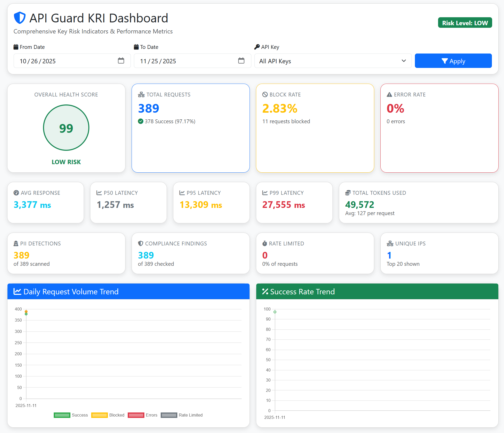The image size is (504, 433).
Task: Click the Rate Limited clock icon
Action: coord(264,243)
